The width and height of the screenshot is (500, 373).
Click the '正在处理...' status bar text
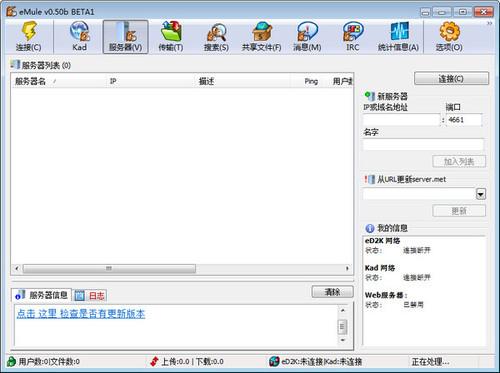click(x=430, y=362)
